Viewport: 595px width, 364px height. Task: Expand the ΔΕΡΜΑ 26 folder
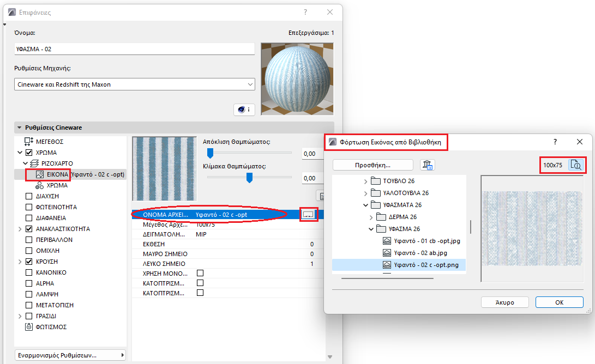[371, 217]
